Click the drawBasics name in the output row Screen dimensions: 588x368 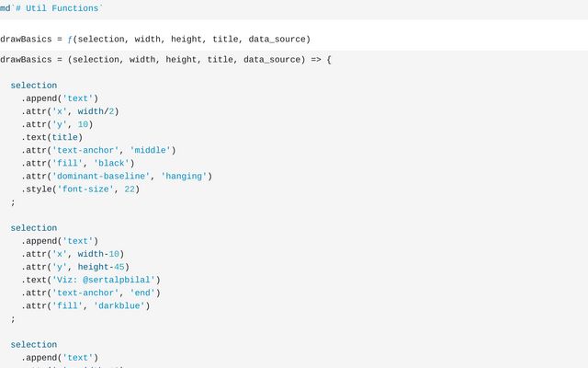pyautogui.click(x=28, y=40)
